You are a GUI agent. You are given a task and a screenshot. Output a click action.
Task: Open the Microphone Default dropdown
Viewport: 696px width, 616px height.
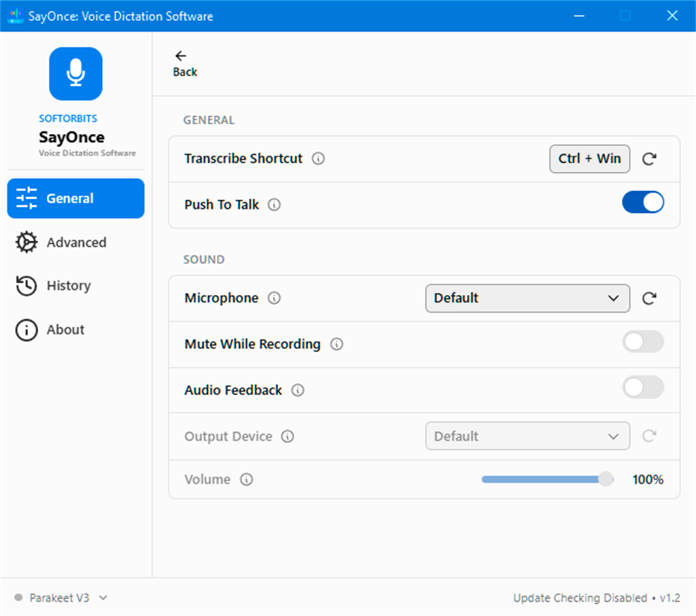[527, 298]
